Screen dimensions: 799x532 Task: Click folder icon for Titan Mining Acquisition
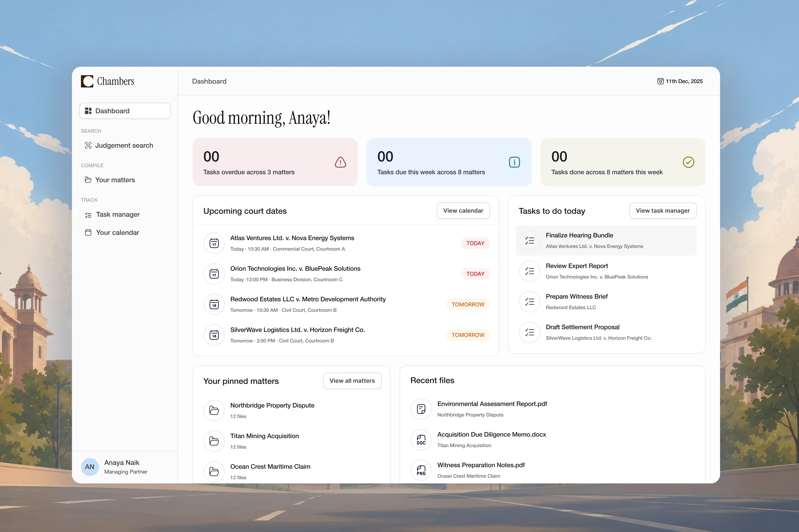[x=214, y=441]
